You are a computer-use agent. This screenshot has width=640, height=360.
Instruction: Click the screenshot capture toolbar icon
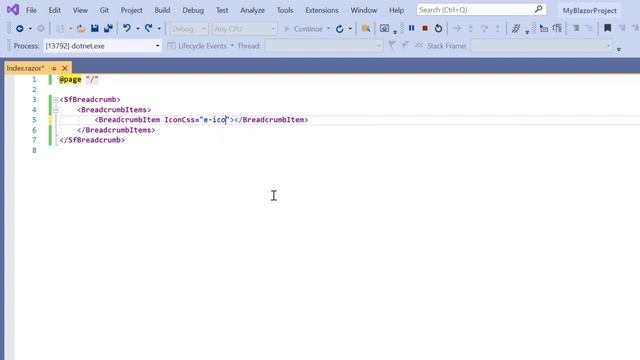[x=384, y=29]
